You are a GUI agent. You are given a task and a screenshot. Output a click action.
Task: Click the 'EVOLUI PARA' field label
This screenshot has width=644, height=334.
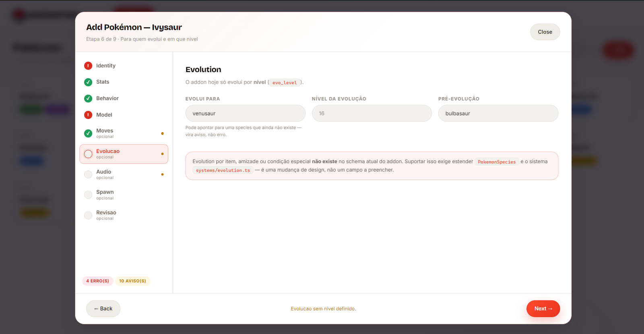202,99
